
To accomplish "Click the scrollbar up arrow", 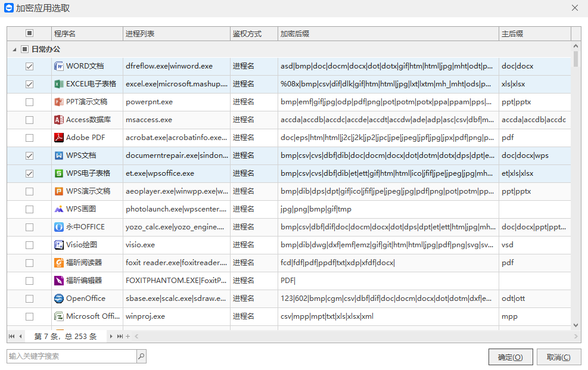I will [575, 46].
